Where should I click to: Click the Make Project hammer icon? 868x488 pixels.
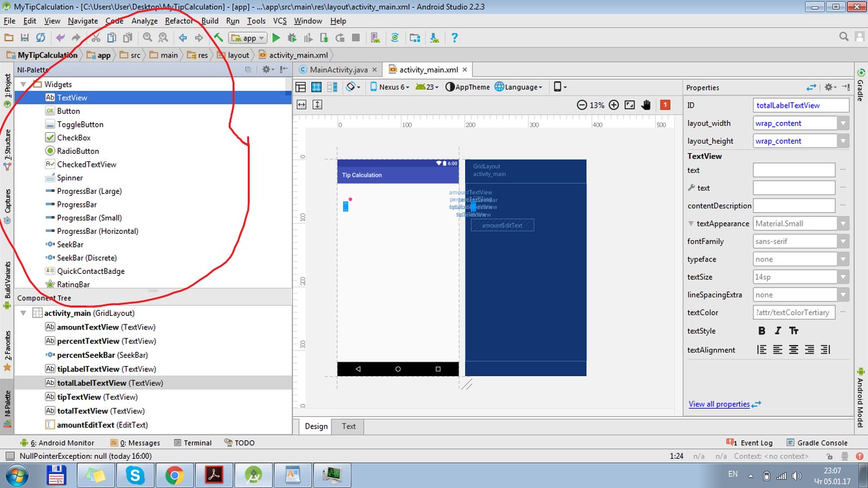(x=218, y=38)
